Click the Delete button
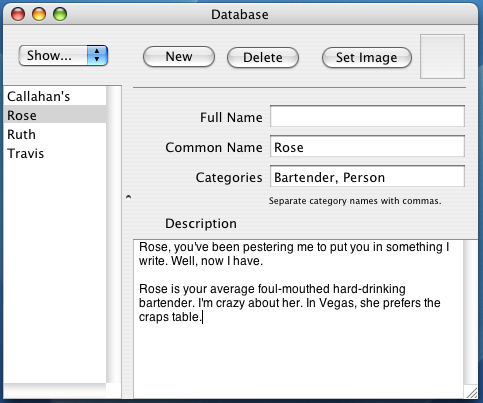This screenshot has width=483, height=403. point(263,57)
